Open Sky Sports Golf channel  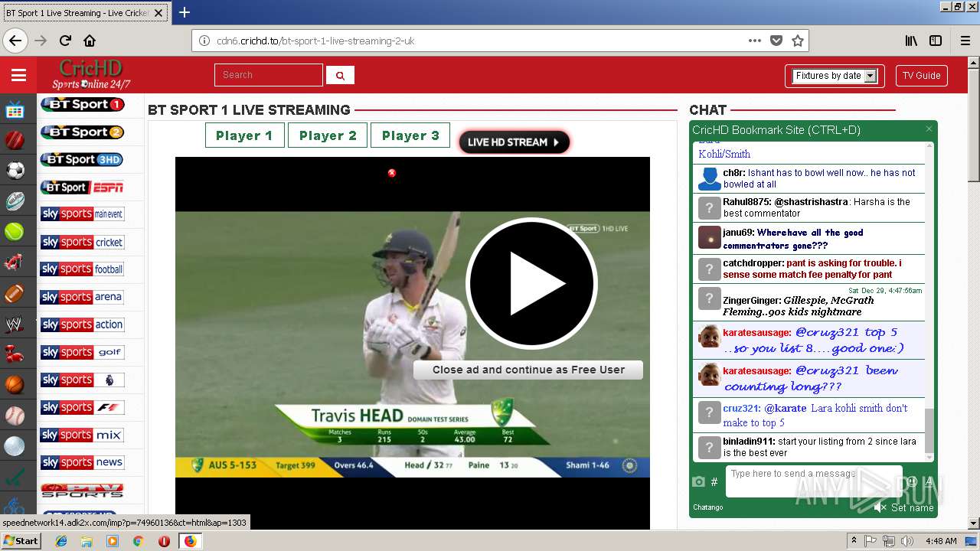click(82, 352)
